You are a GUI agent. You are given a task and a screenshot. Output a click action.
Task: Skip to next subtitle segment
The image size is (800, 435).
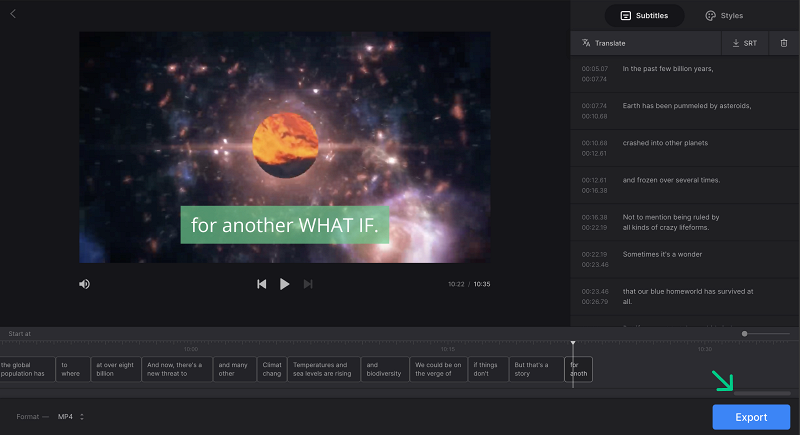click(308, 284)
